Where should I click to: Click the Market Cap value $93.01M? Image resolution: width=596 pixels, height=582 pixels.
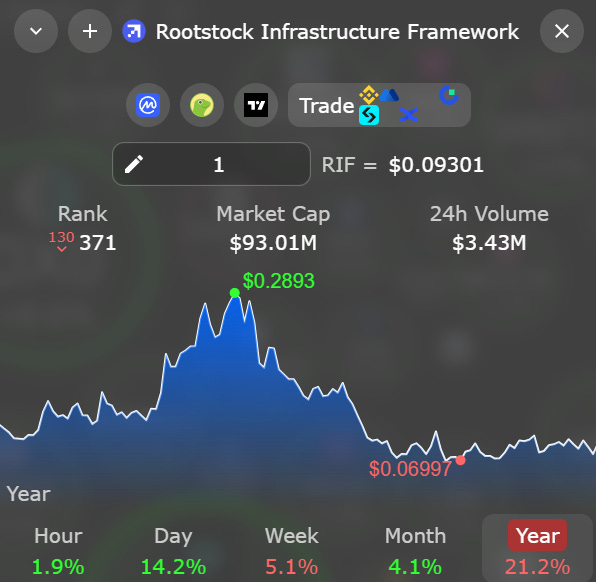[273, 243]
